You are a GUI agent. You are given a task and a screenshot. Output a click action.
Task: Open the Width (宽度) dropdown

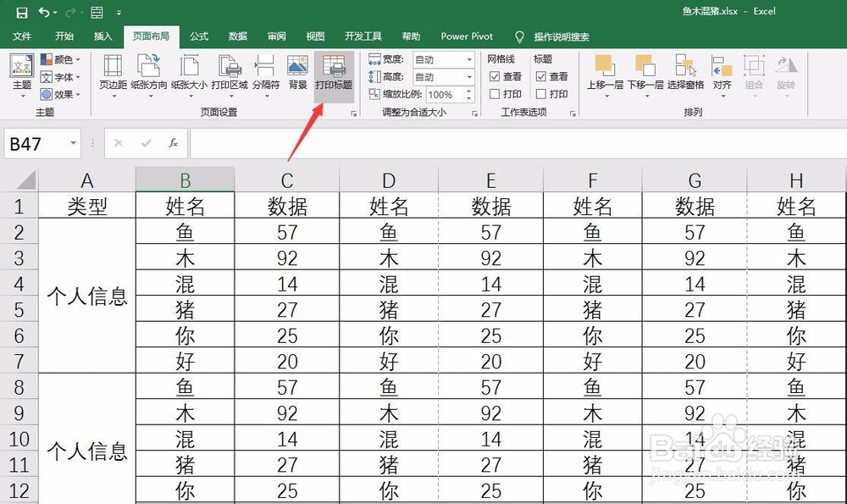[x=469, y=59]
